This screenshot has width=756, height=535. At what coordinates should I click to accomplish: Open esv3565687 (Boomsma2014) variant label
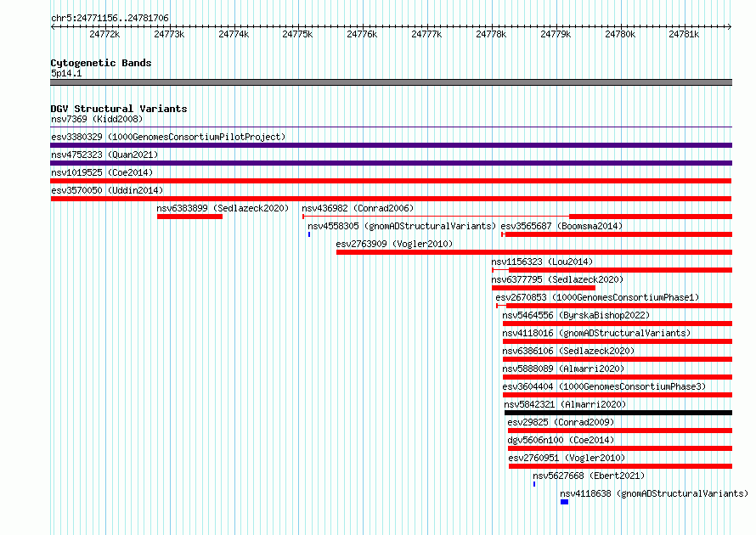(561, 226)
